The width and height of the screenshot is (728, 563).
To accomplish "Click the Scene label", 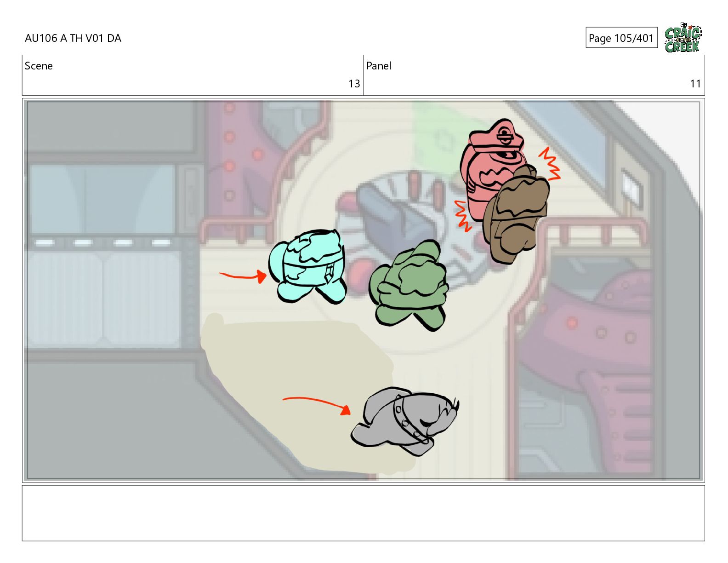I will pyautogui.click(x=39, y=66).
